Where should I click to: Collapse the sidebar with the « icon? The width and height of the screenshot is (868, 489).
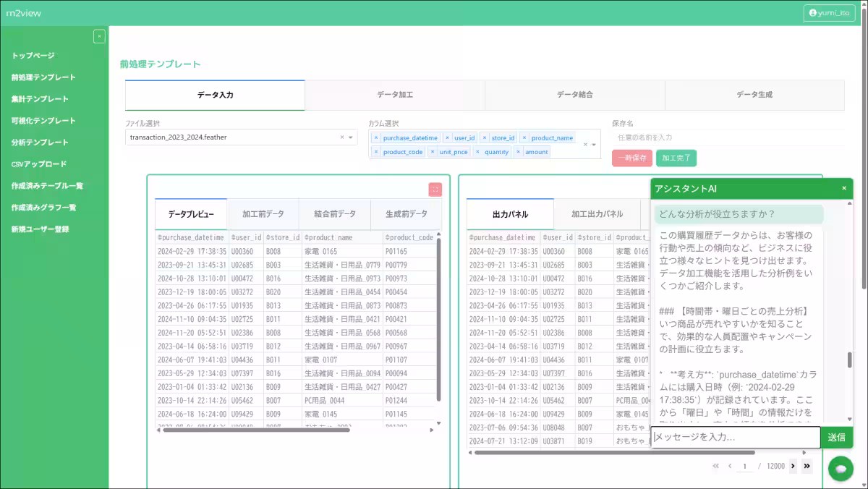99,36
